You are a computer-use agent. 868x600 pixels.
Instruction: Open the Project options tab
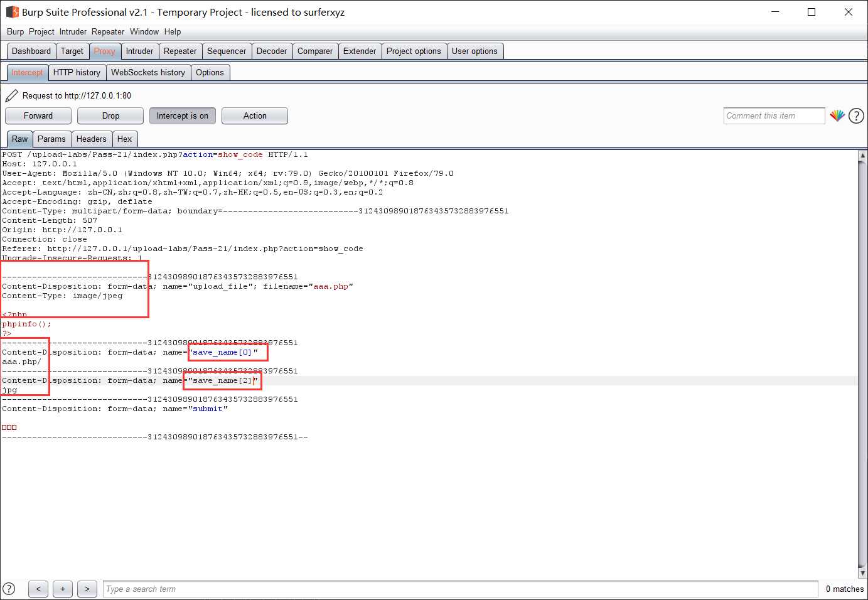(x=414, y=51)
